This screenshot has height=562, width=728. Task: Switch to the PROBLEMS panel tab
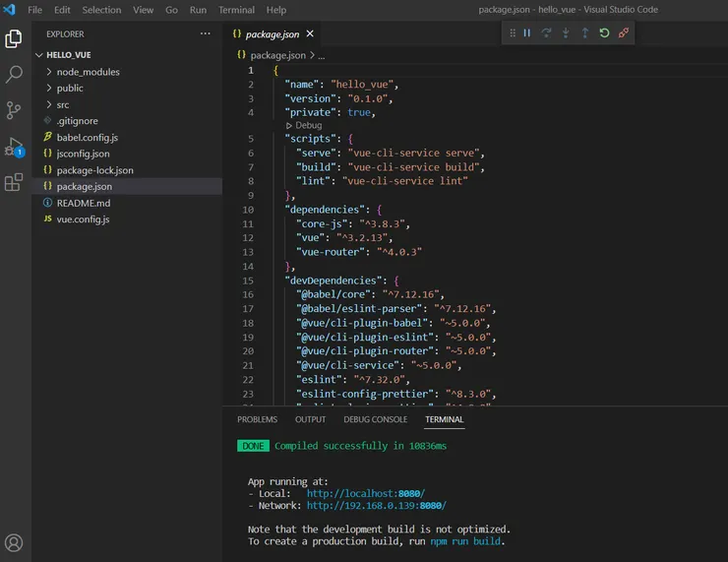coord(257,419)
